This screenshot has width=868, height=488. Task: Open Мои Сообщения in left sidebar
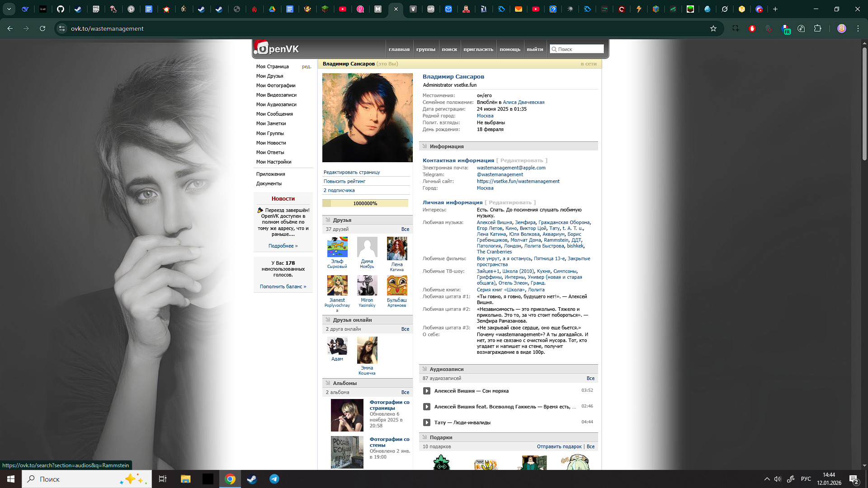point(274,114)
